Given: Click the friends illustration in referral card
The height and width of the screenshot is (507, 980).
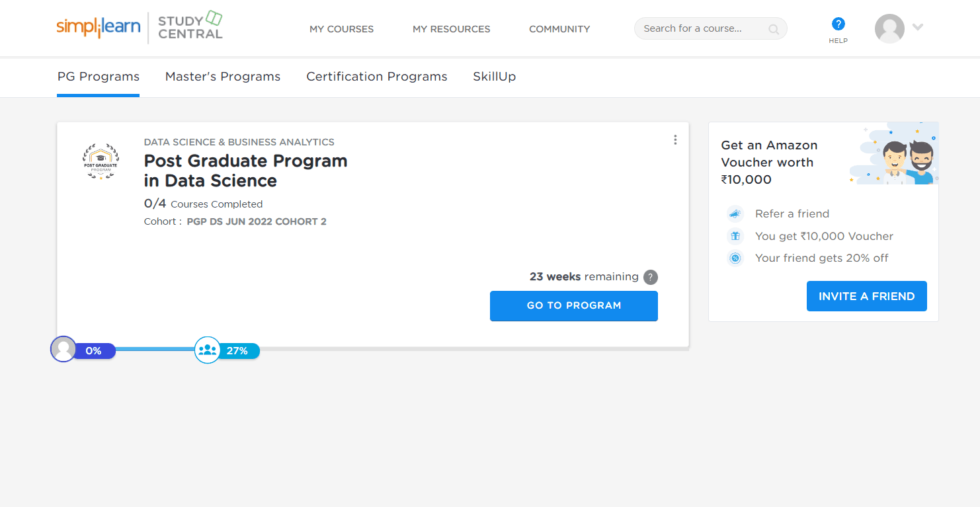Looking at the screenshot, I should coord(893,153).
